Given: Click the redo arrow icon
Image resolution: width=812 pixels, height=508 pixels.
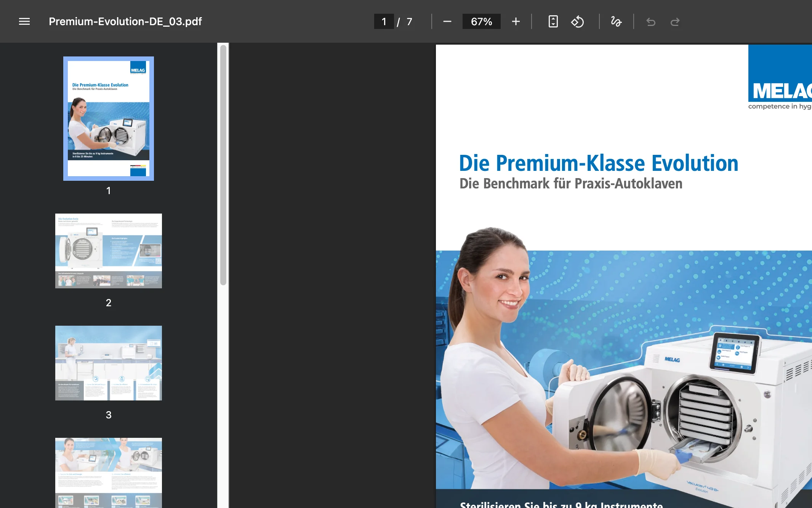Looking at the screenshot, I should (675, 22).
